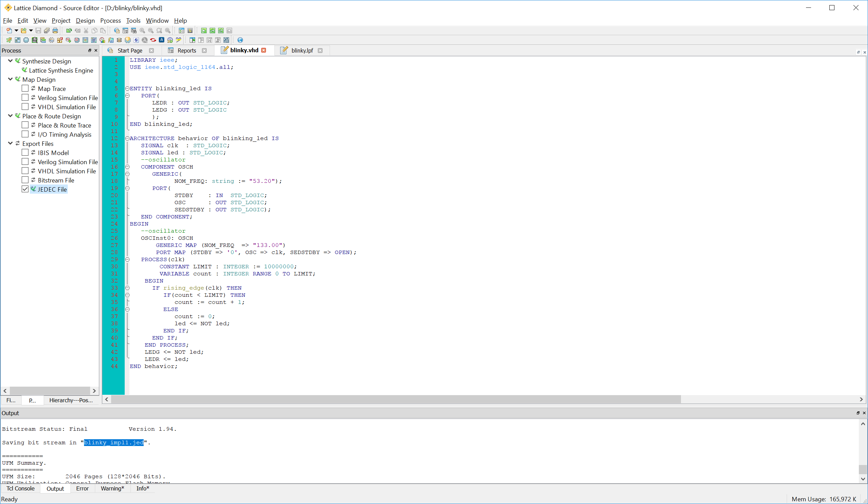Viewport: 868px width, 504px height.
Task: Click the editor horizontal scrollbar
Action: click(x=396, y=399)
